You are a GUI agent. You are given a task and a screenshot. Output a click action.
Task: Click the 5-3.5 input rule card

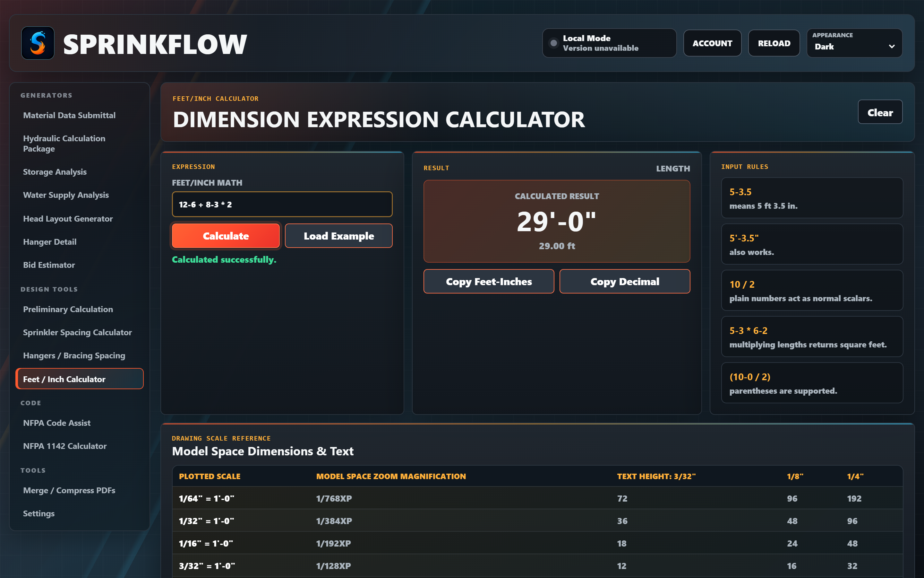point(812,198)
